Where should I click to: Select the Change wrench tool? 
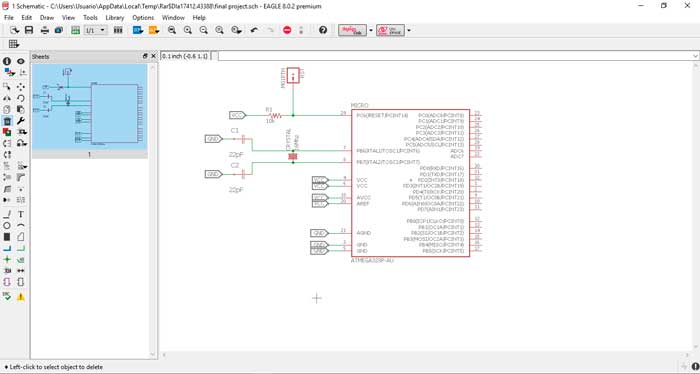tap(21, 121)
